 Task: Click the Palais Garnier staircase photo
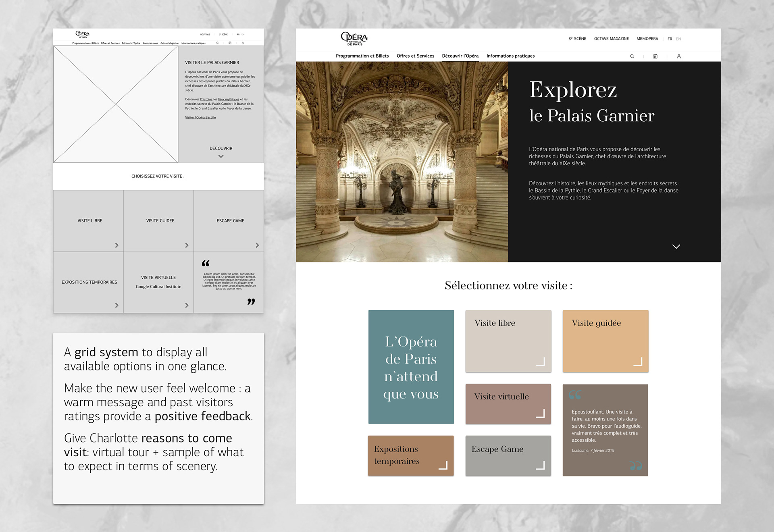coord(402,162)
